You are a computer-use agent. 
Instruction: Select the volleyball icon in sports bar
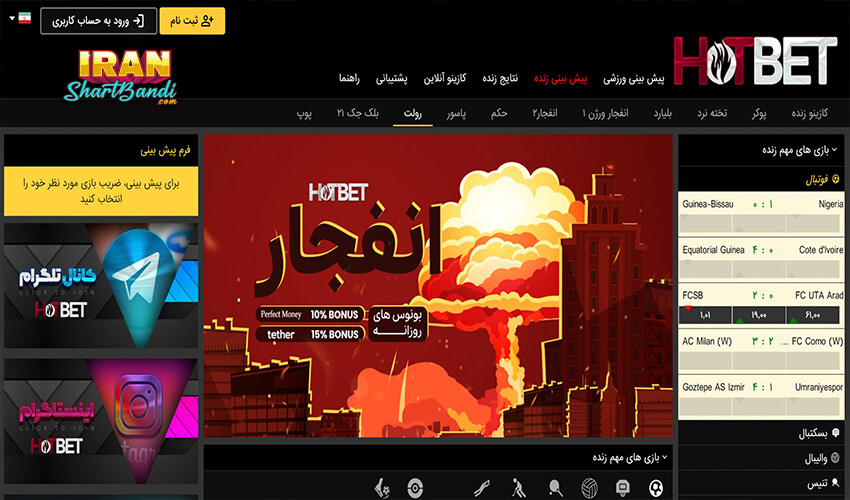(x=589, y=489)
